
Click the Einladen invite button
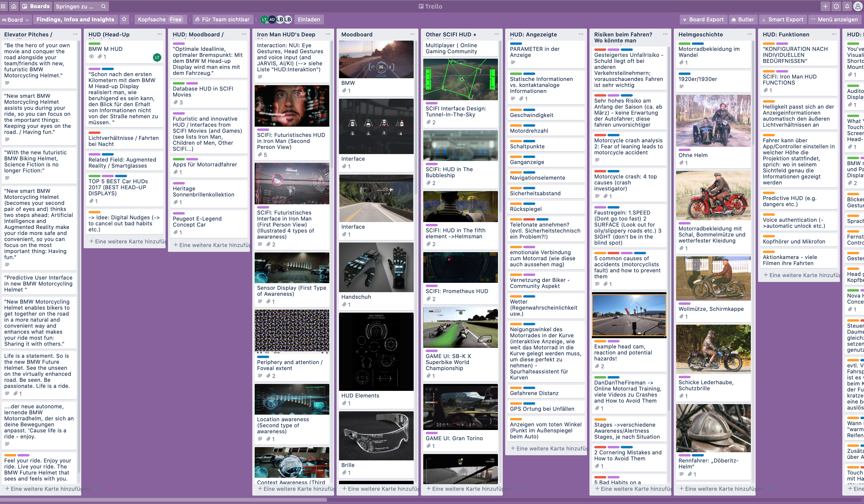click(309, 20)
